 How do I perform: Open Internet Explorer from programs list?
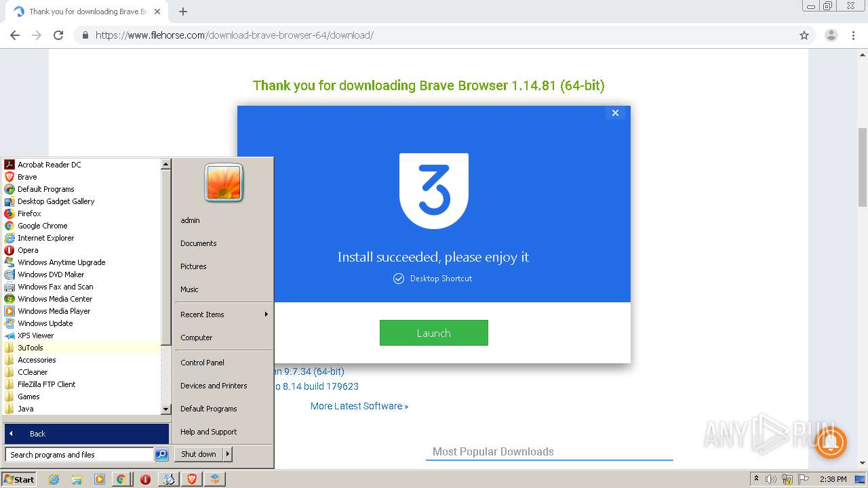81,238
